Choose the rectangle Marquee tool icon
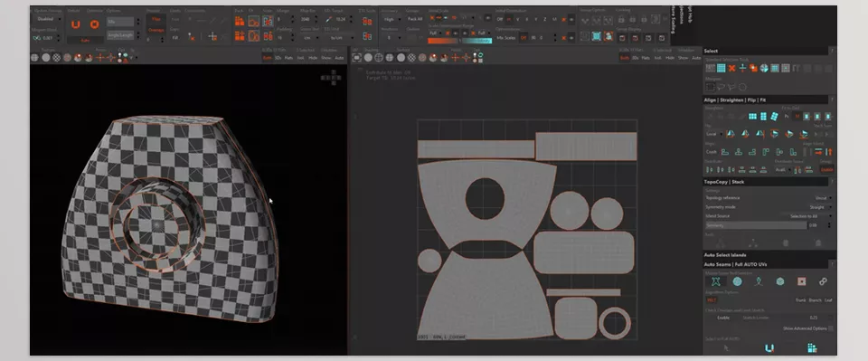This screenshot has height=361, width=868. [711, 87]
